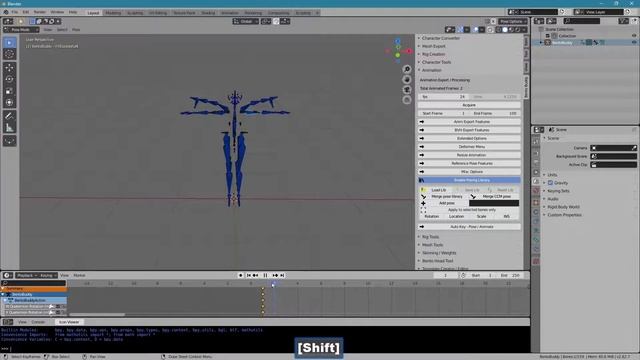Toggle Apply to selected bones only

[x=472, y=210]
